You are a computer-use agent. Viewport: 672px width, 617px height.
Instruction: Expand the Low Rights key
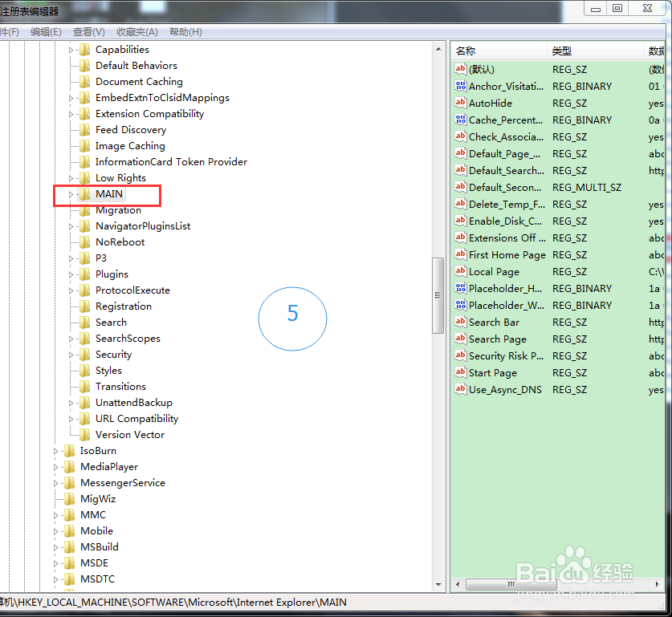71,178
